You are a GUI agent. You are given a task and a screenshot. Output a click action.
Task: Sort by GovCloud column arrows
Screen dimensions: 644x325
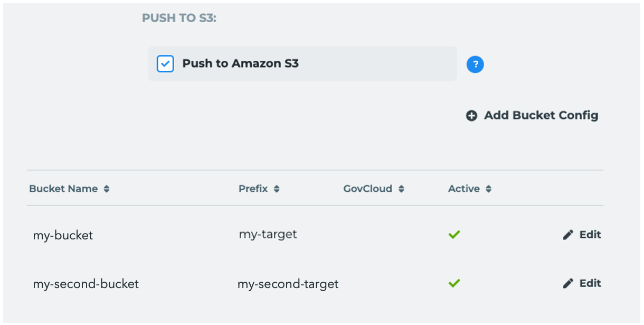tap(401, 189)
